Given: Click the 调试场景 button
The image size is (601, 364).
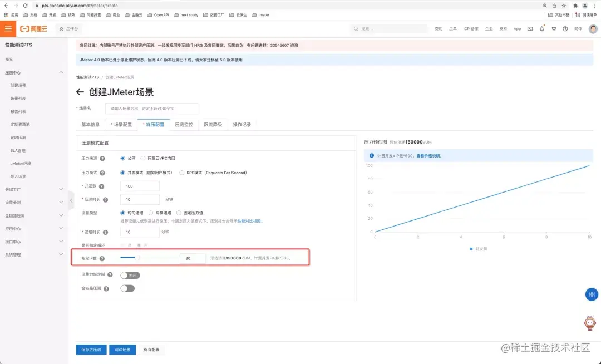Looking at the screenshot, I should [122, 350].
